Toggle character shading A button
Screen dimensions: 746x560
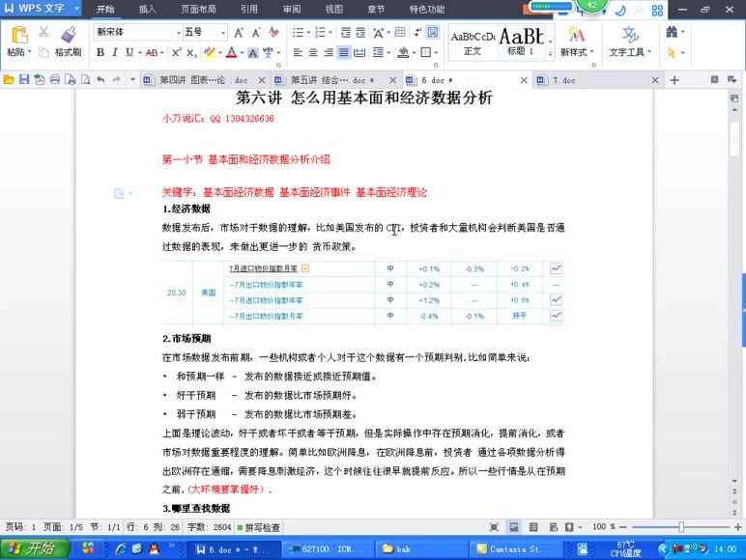pyautogui.click(x=253, y=53)
